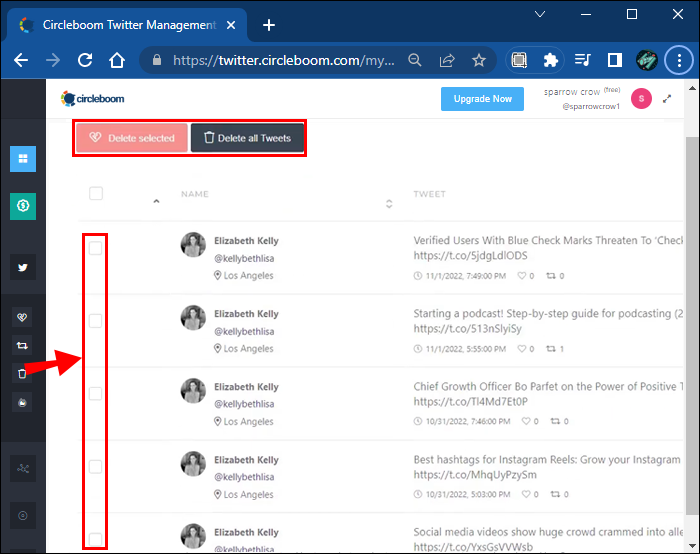Click the Upgrade Now button

tap(482, 99)
